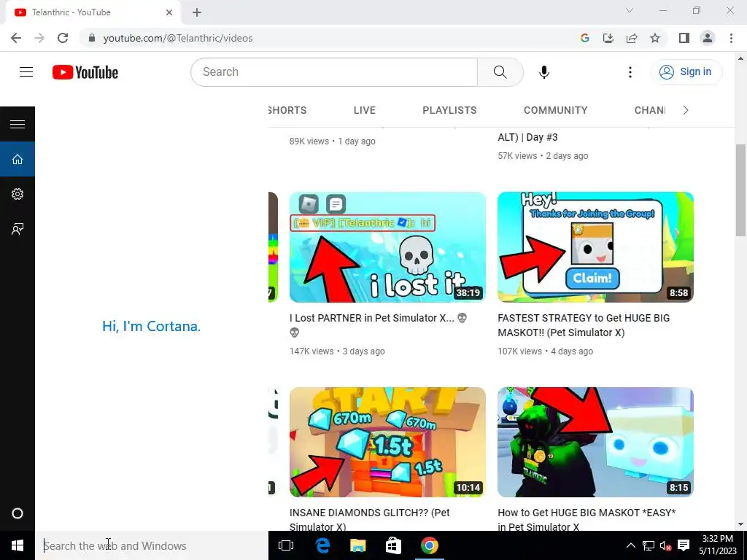Switch to the PLAYLISTS channel tab

coord(449,110)
